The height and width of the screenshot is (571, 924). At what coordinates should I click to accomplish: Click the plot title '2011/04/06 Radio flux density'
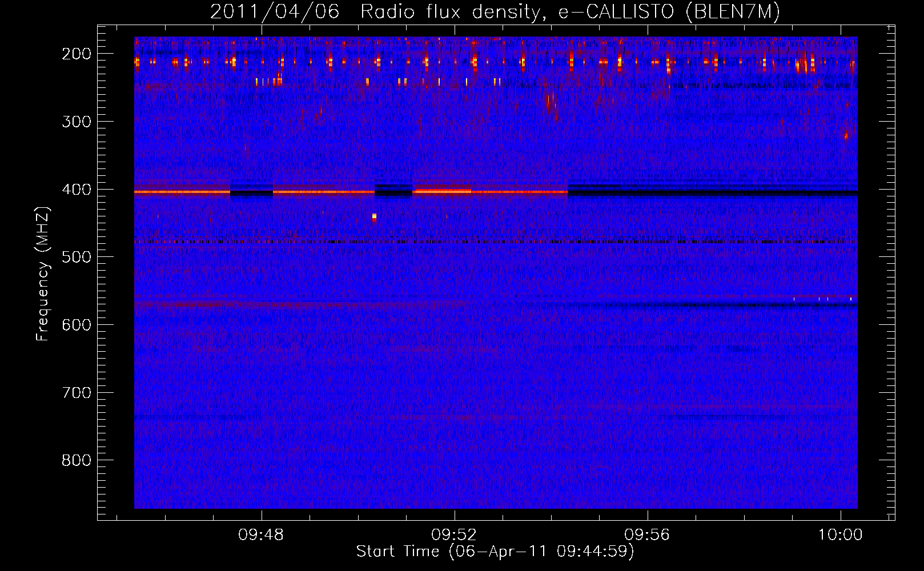[374, 11]
